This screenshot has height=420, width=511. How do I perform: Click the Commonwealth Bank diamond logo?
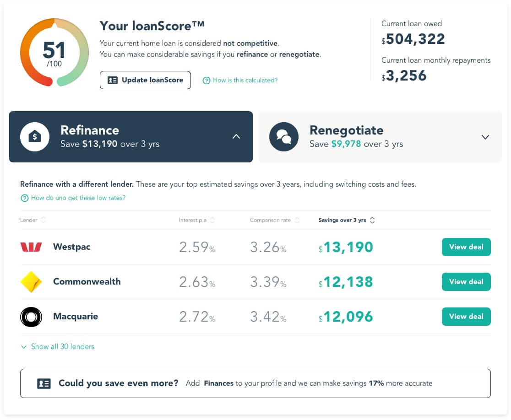pyautogui.click(x=31, y=282)
